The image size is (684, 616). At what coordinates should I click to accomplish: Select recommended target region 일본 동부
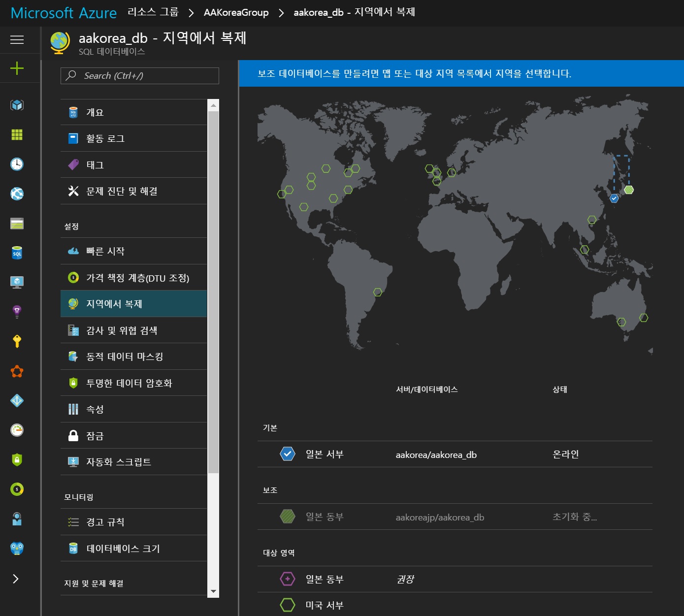coord(455,579)
